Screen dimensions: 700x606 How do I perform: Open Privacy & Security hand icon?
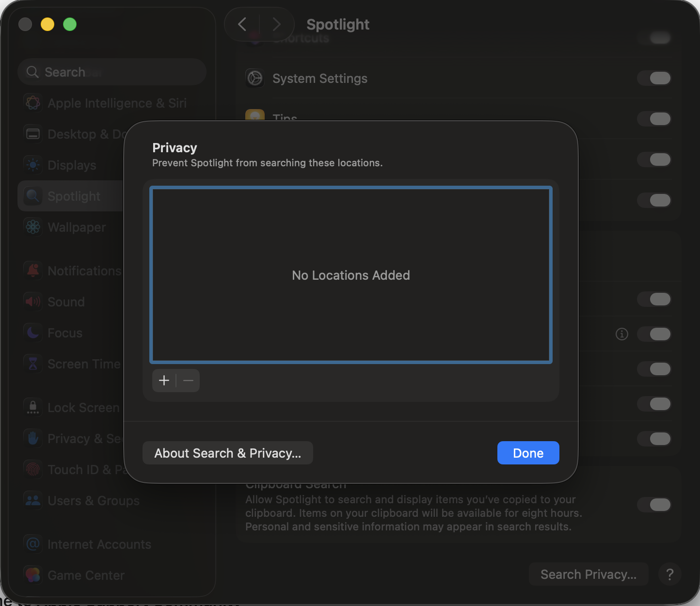coord(33,438)
